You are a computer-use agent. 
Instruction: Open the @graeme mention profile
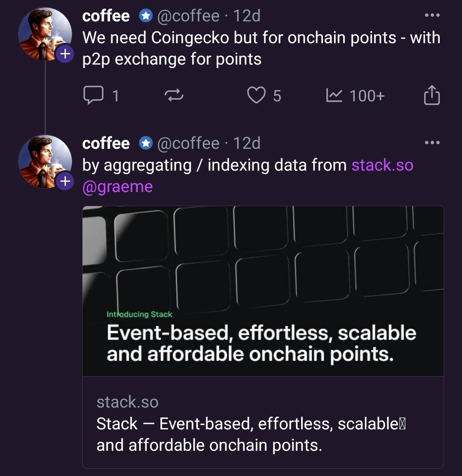click(117, 187)
